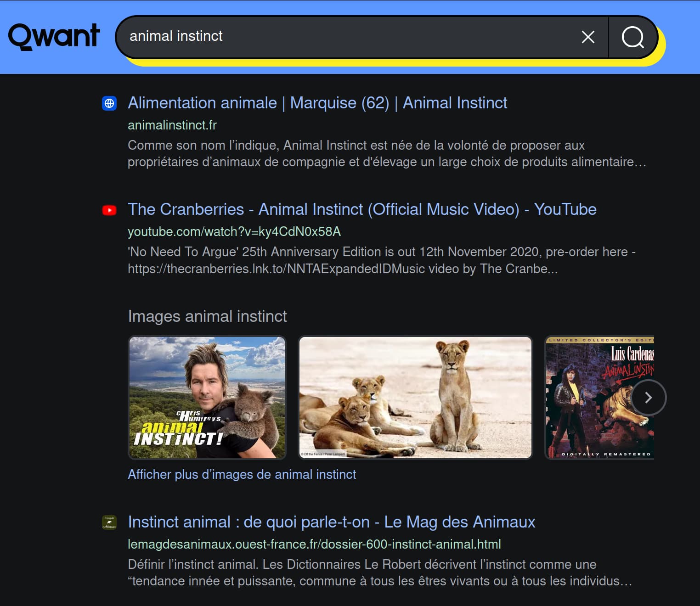
Task: Click the lemagdesanimaux.ouest-france.fr URL
Action: tap(314, 544)
